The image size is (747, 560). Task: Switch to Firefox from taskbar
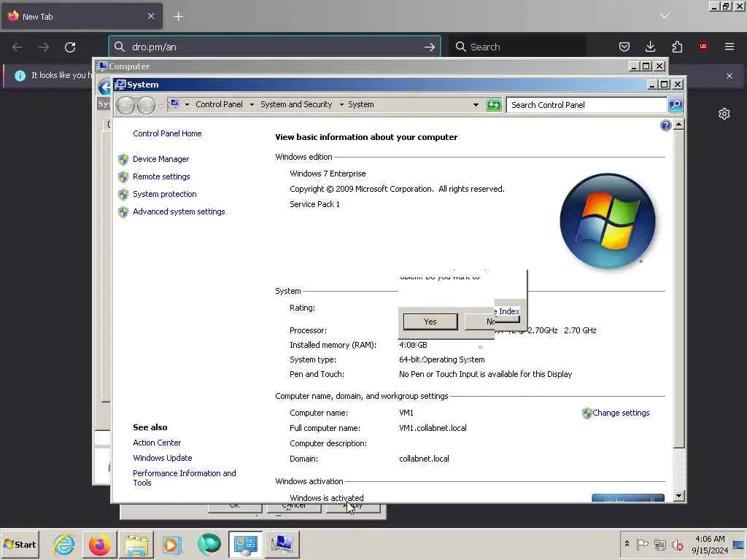tap(99, 544)
